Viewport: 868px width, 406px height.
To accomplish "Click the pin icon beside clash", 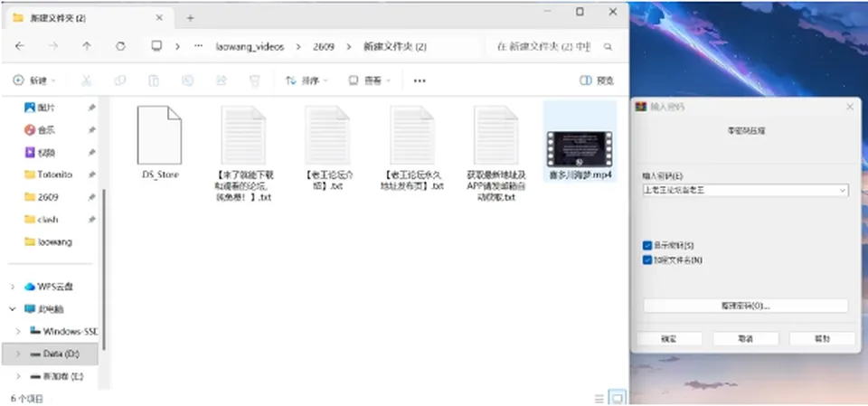I will point(92,220).
